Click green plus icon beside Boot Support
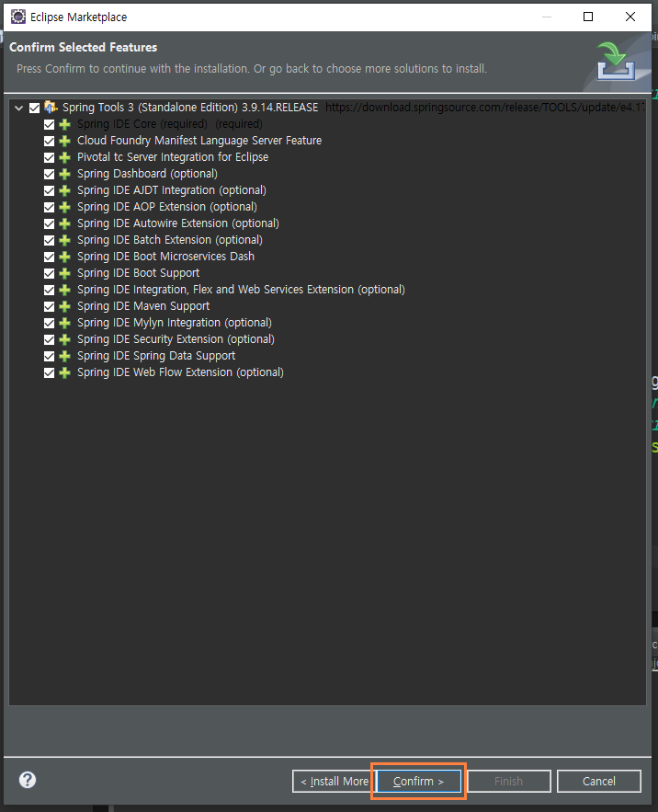This screenshot has height=812, width=658. (64, 273)
